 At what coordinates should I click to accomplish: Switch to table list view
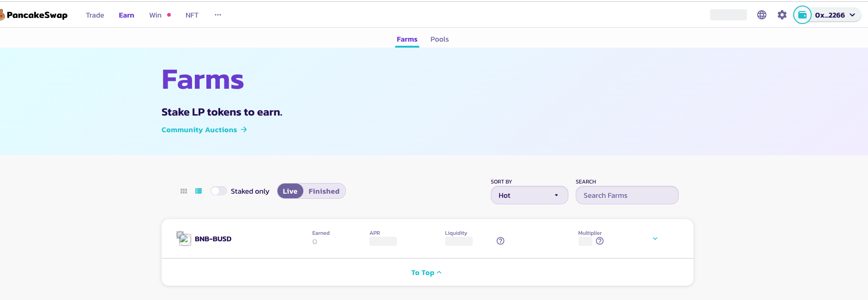(x=199, y=191)
